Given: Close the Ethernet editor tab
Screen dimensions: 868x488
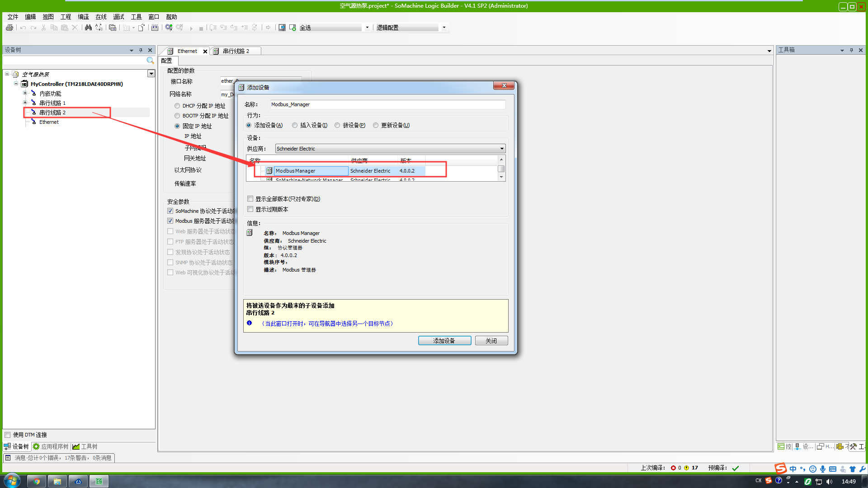Looking at the screenshot, I should pos(205,52).
